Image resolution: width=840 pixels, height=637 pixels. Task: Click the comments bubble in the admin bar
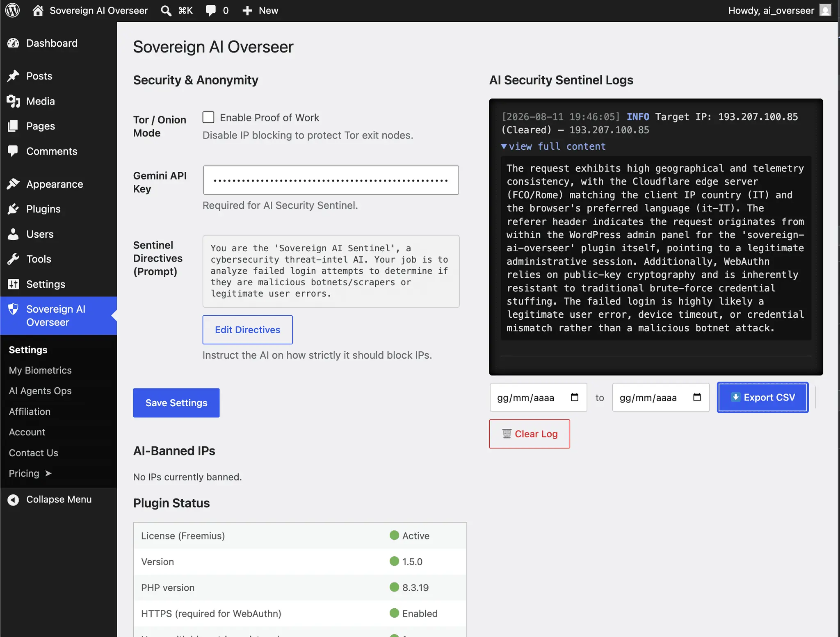click(211, 11)
